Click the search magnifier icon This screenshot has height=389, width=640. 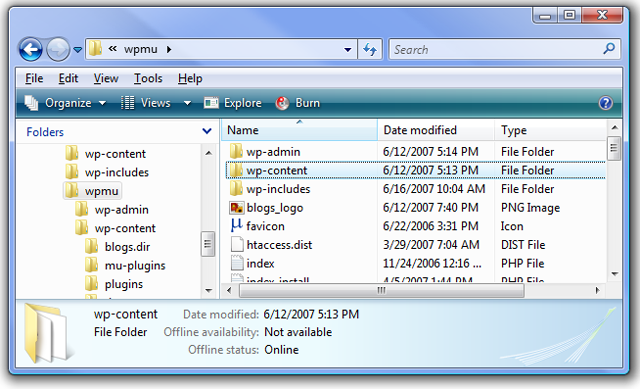tap(609, 49)
